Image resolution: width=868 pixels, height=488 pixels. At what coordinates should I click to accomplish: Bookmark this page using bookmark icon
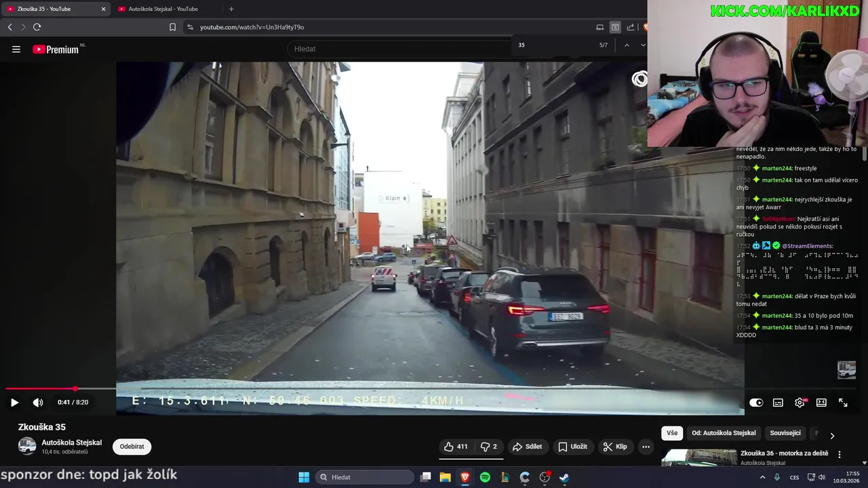pos(172,27)
